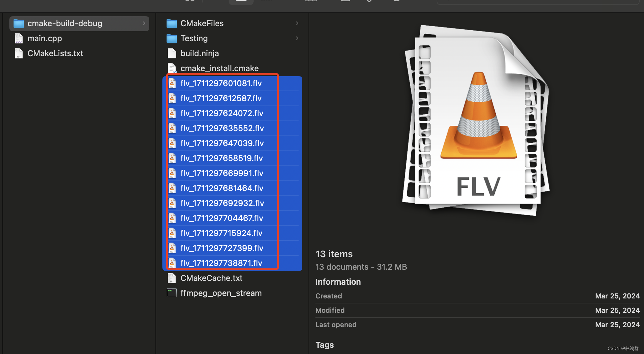Click the ffmpeg_open_stream executable icon
644x354 pixels.
172,293
